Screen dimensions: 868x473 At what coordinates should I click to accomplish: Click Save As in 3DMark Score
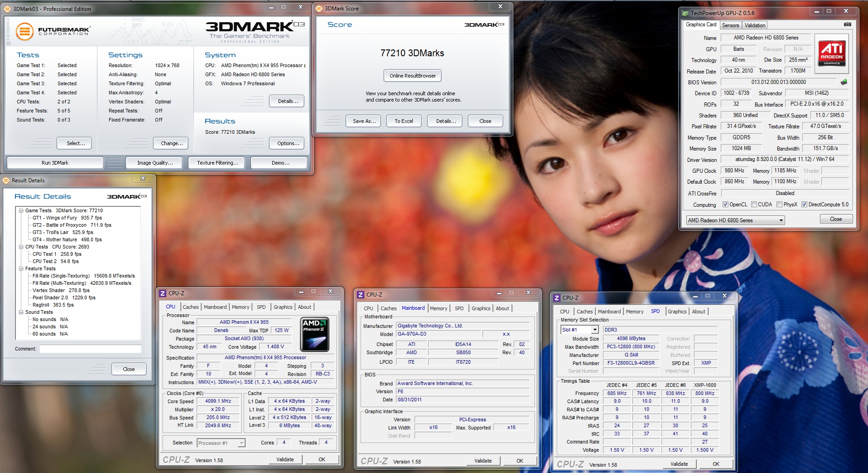click(364, 121)
